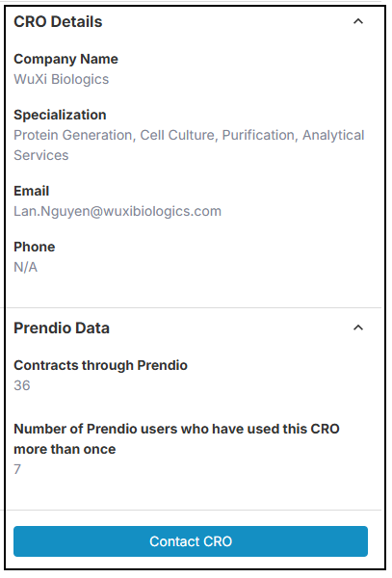Click the Phone field label
This screenshot has width=392, height=578.
click(x=35, y=247)
